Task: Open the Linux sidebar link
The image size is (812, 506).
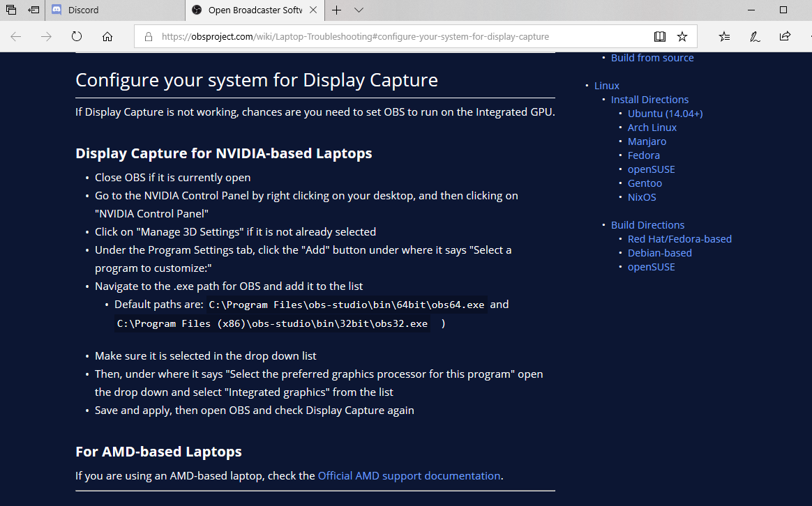Action: tap(606, 86)
